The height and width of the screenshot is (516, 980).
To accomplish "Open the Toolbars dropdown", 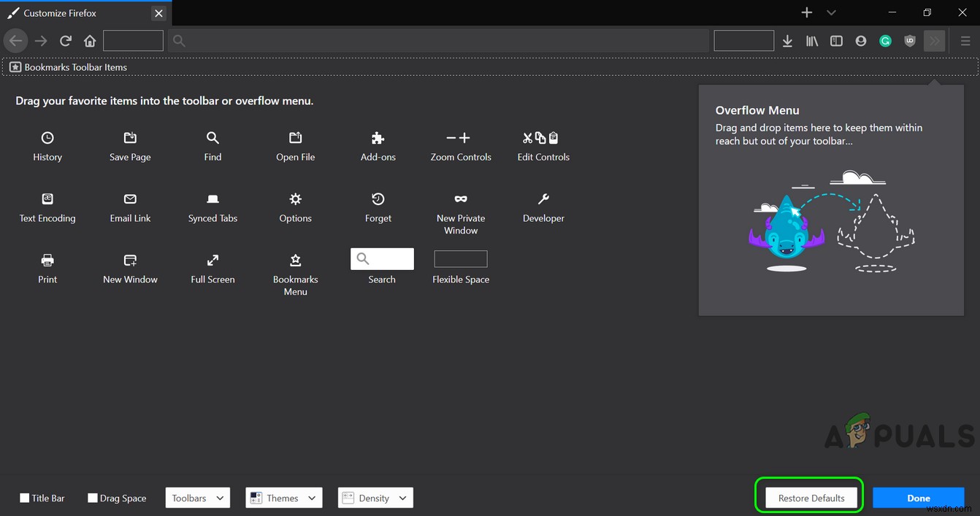I will 197,498.
